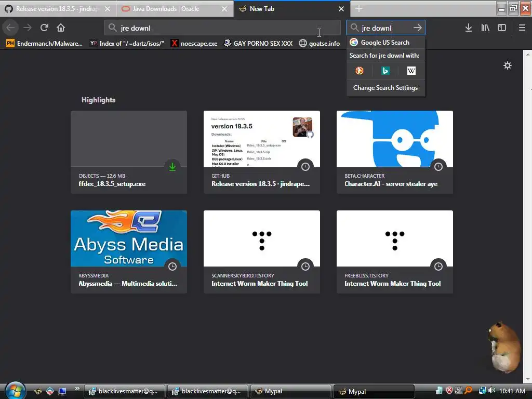Open Endermanch/Malware bookmark
The image size is (532, 399).
[45, 44]
